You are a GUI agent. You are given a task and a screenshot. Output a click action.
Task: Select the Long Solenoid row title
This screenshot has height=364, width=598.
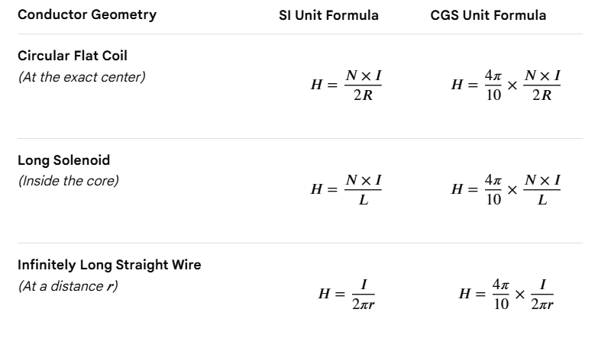coord(63,160)
